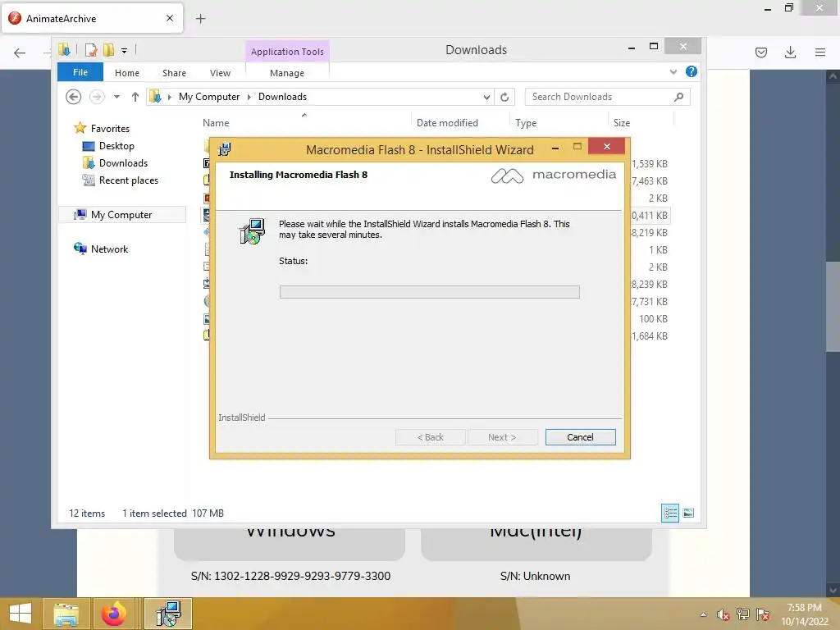Click the Explorer window's folder system icon
The height and width of the screenshot is (630, 840).
click(64, 50)
